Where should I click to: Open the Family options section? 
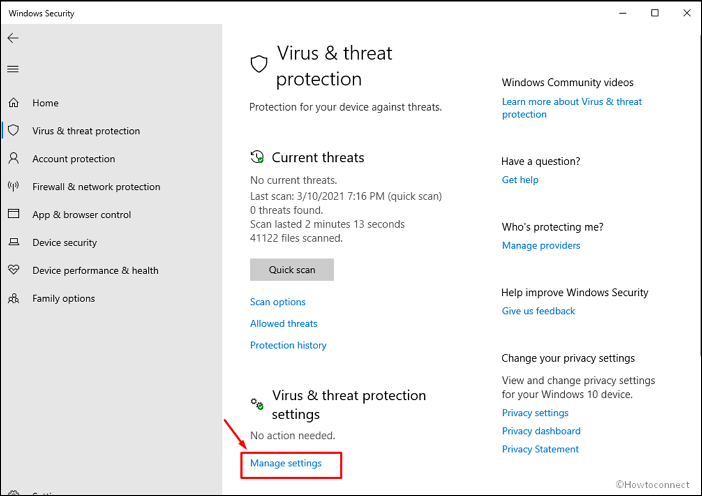[x=64, y=299]
